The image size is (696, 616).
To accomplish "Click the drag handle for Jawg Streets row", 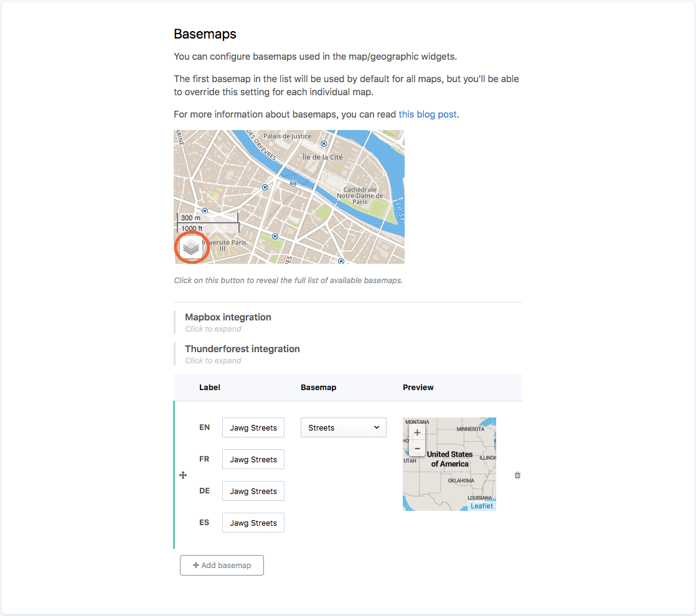I will tap(183, 475).
